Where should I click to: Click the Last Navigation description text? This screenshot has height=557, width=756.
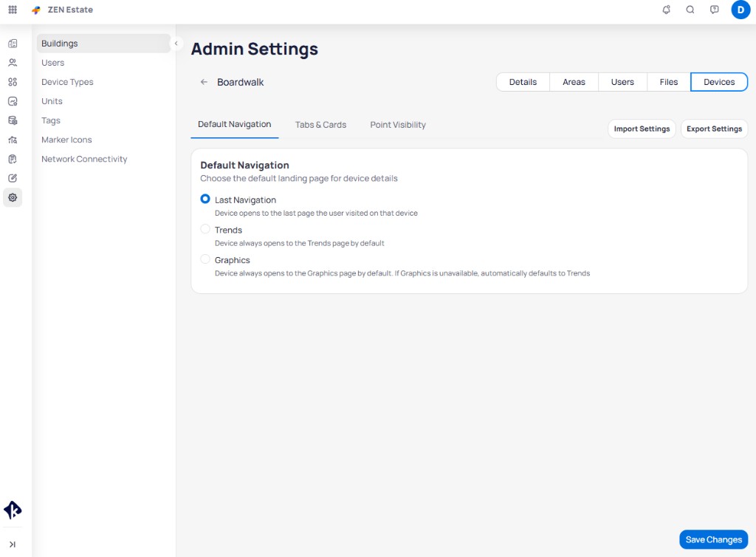pyautogui.click(x=316, y=213)
